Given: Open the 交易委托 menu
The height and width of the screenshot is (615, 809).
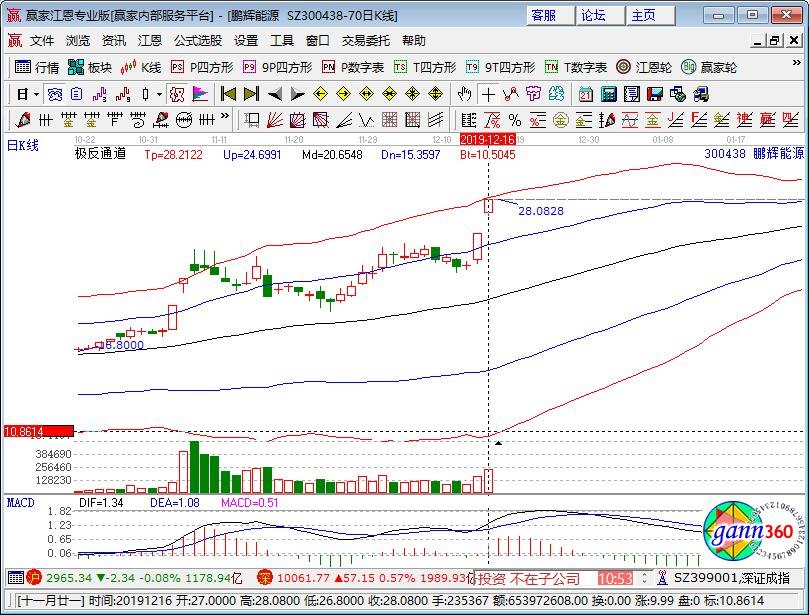Looking at the screenshot, I should pos(366,40).
